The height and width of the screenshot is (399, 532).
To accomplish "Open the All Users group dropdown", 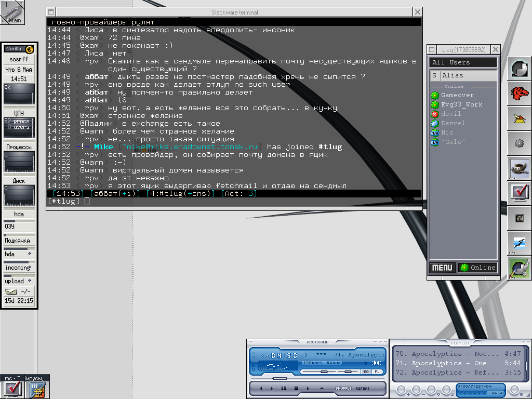I will click(463, 62).
